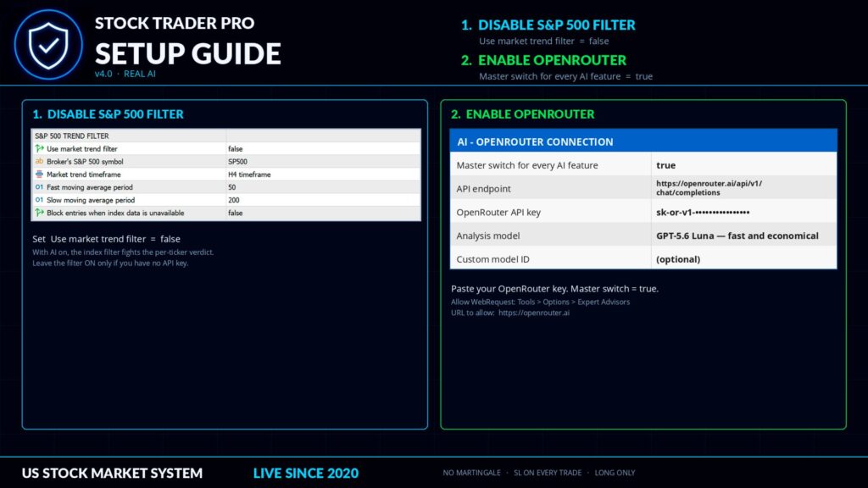Select the "false" value on the Block entries row
Viewport: 868px width, 488px height.
pos(236,213)
